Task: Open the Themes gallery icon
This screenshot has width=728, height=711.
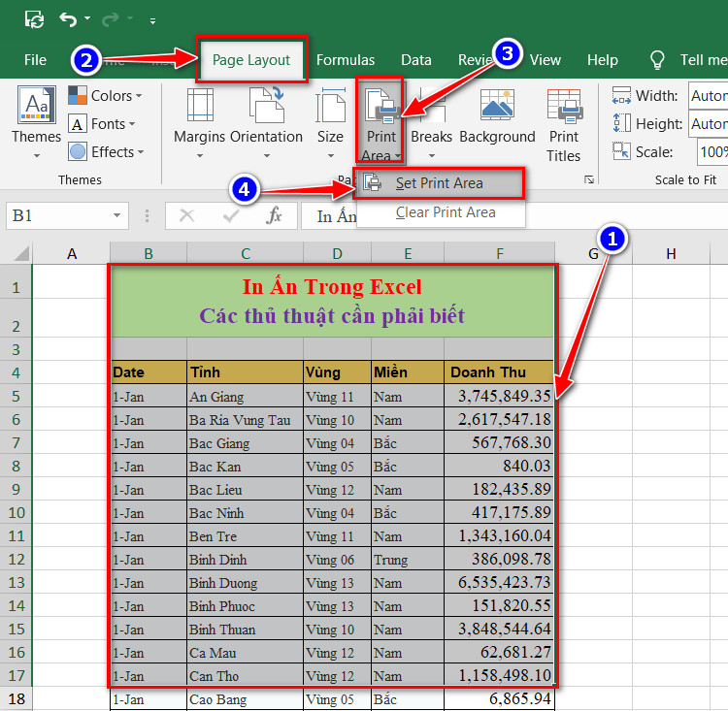Action: point(36,121)
